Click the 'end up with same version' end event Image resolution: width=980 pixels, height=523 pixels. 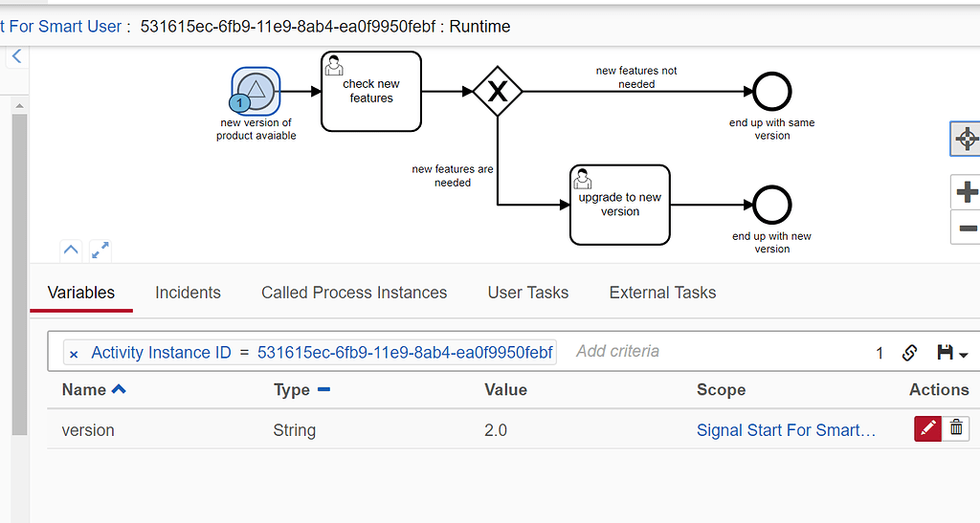pos(771,92)
